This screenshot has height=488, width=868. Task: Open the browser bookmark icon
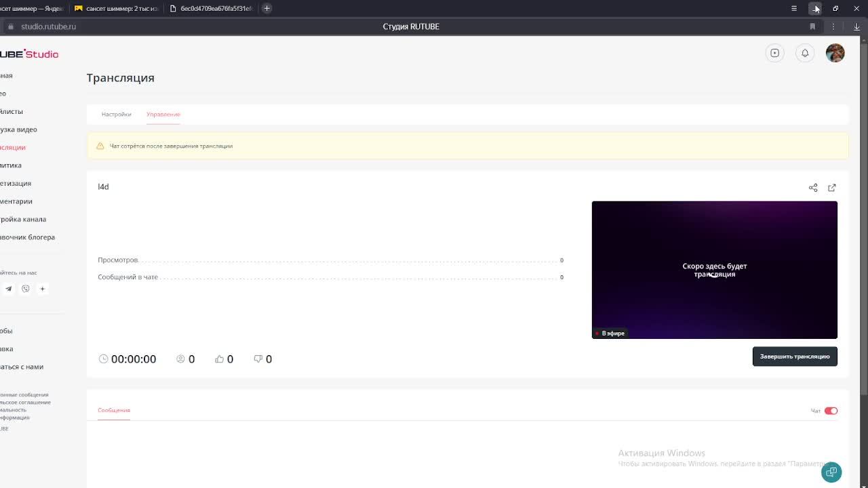pos(812,26)
